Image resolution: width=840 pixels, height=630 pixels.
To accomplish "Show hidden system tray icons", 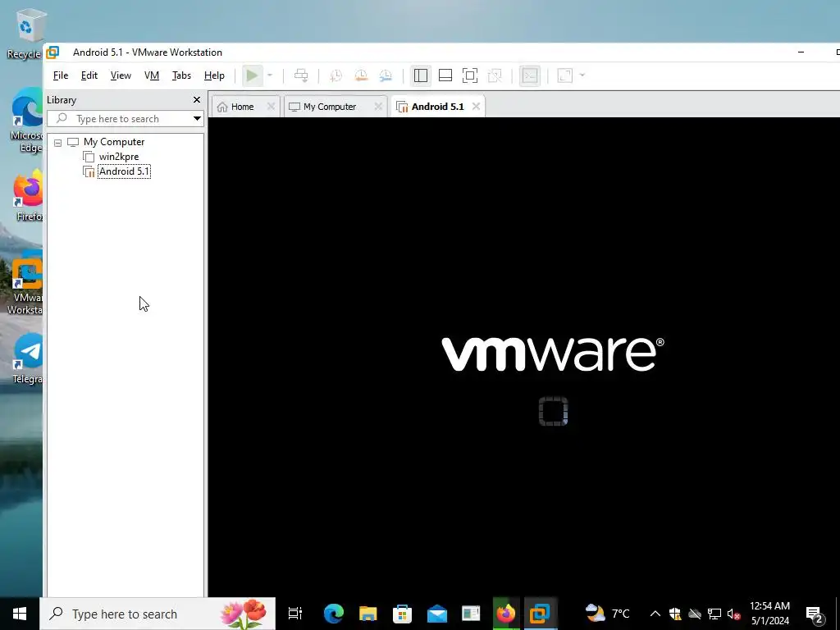I will [x=655, y=614].
